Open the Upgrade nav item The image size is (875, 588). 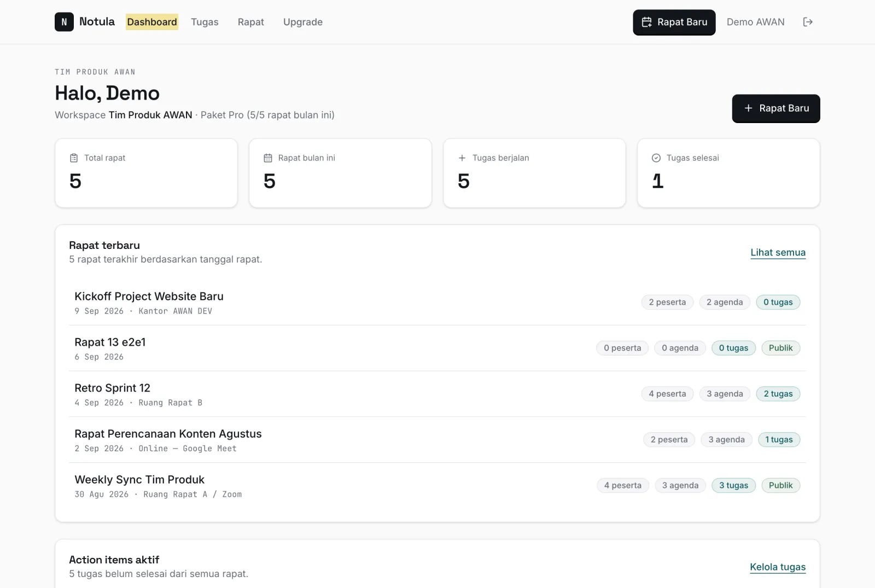(303, 22)
